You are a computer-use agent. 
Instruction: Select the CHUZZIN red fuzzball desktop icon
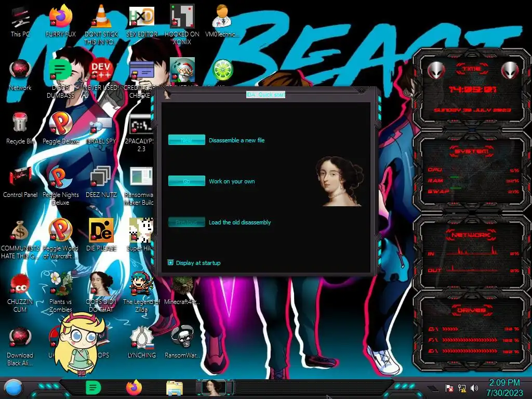(20, 292)
